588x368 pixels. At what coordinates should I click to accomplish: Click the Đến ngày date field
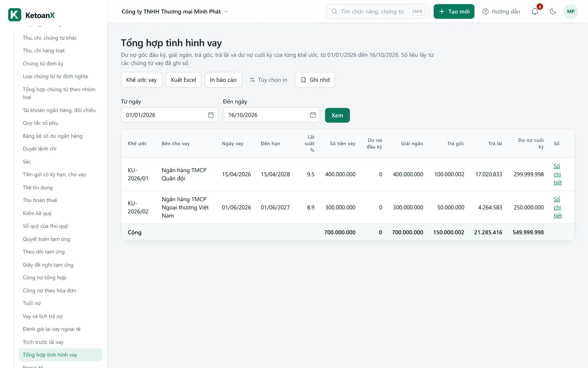[x=271, y=115]
